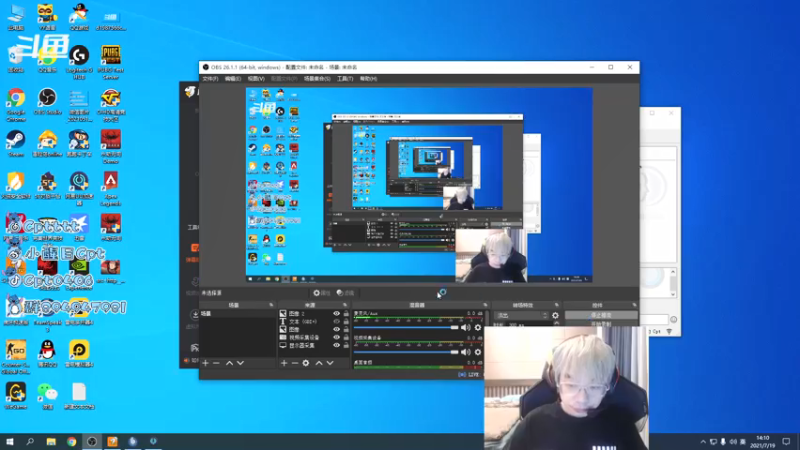Switch to Chrome on the taskbar

71,442
